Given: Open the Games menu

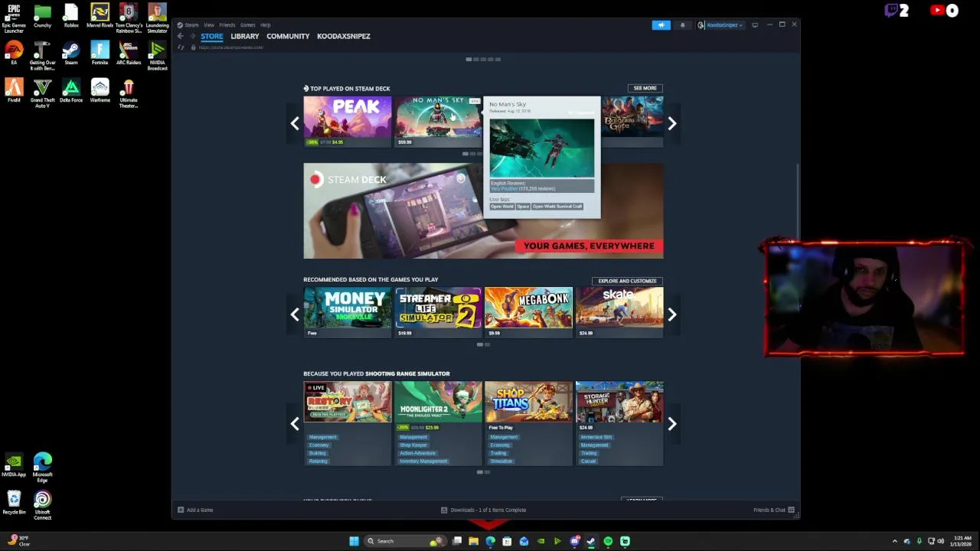Looking at the screenshot, I should click(x=247, y=25).
